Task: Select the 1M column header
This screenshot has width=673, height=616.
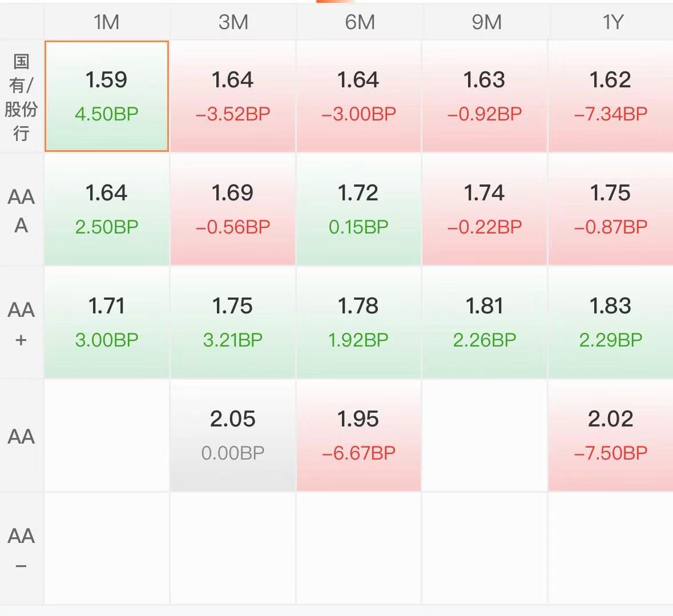Action: pos(106,22)
